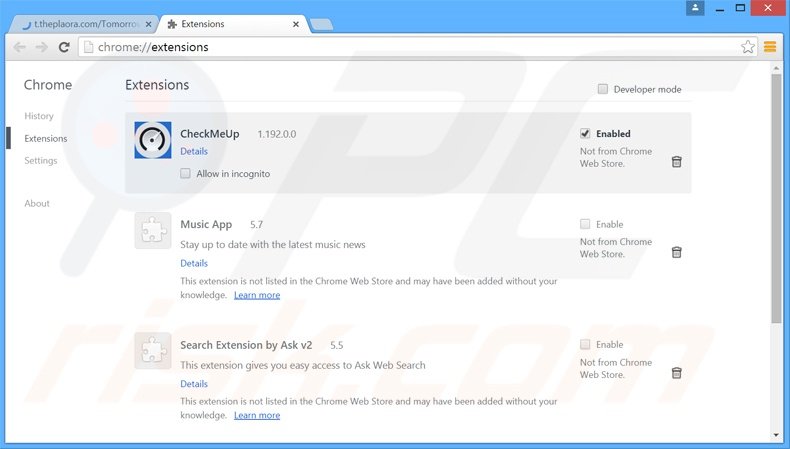
Task: Enable Search Extension by Ask v2
Action: tap(585, 345)
